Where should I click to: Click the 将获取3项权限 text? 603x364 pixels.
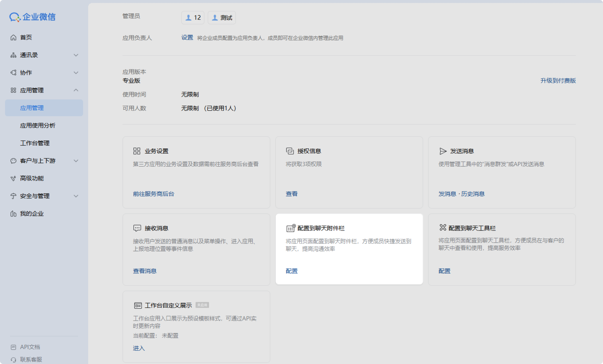(304, 164)
